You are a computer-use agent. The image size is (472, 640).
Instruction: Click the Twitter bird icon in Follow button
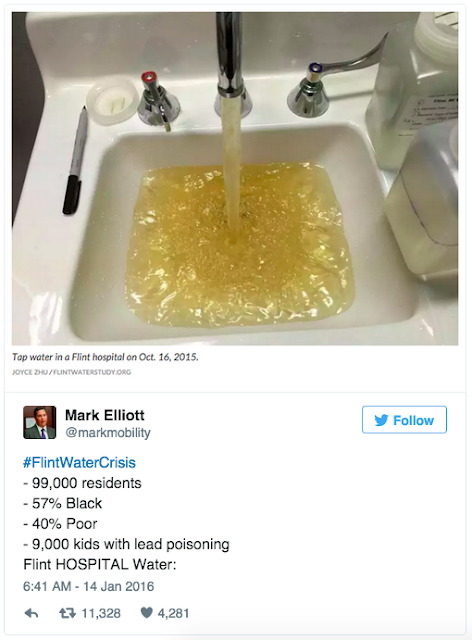pos(381,420)
